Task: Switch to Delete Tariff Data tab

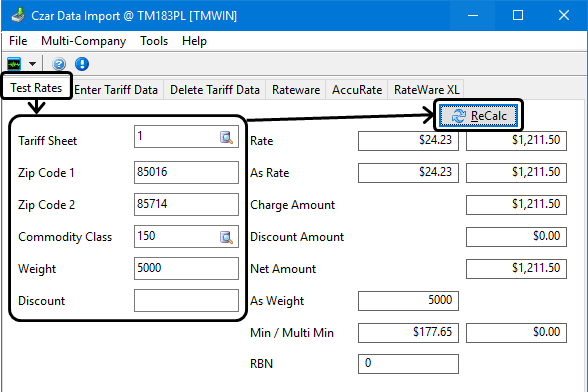Action: coord(214,90)
